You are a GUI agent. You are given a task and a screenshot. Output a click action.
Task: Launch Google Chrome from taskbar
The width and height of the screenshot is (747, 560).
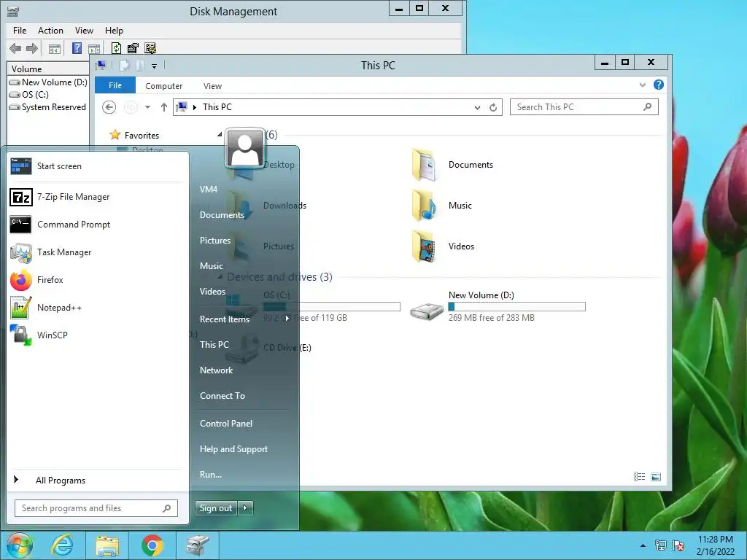pos(152,545)
